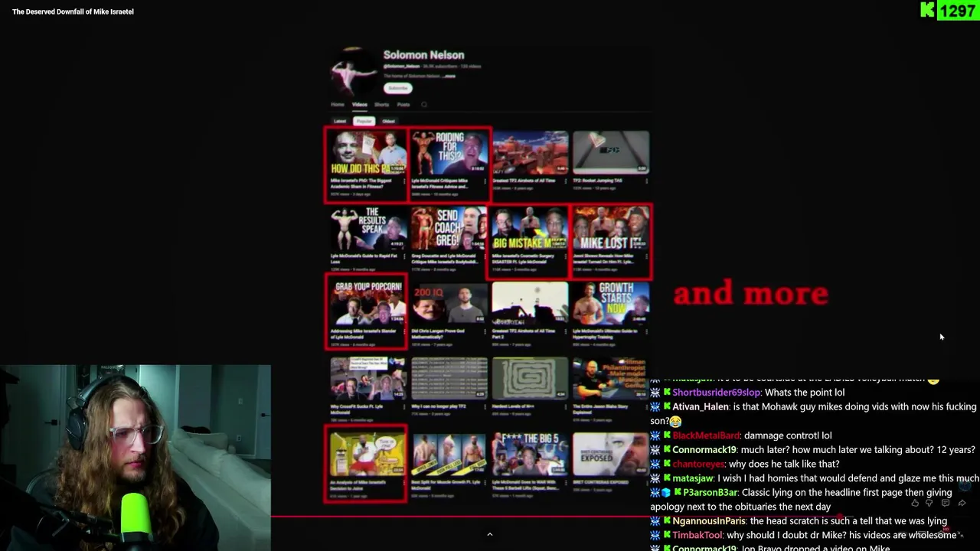Screen dimensions: 980x551
Task: Open three-dot menu for Entire Jason Blaha Story
Action: (x=645, y=407)
